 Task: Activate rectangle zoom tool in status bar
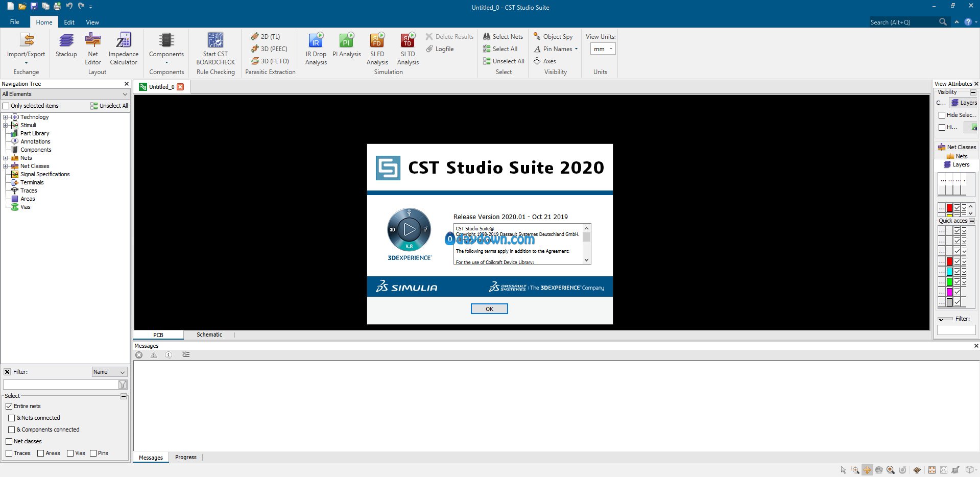point(855,470)
